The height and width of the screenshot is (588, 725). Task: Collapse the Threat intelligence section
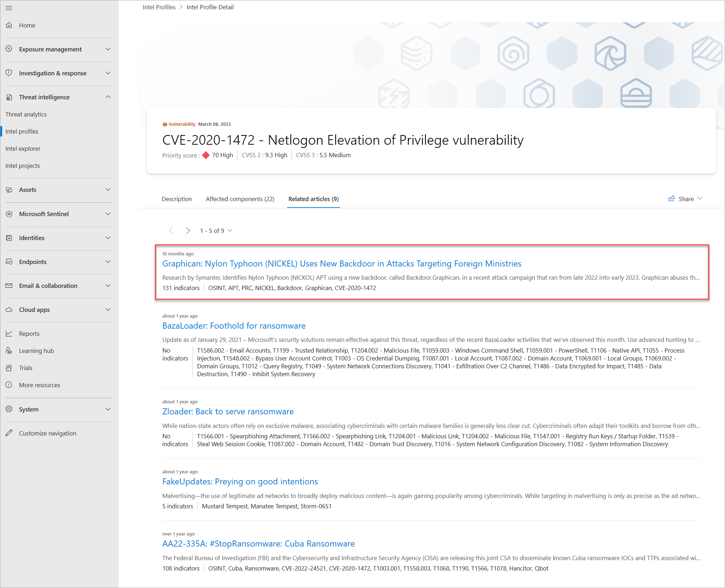coord(108,97)
